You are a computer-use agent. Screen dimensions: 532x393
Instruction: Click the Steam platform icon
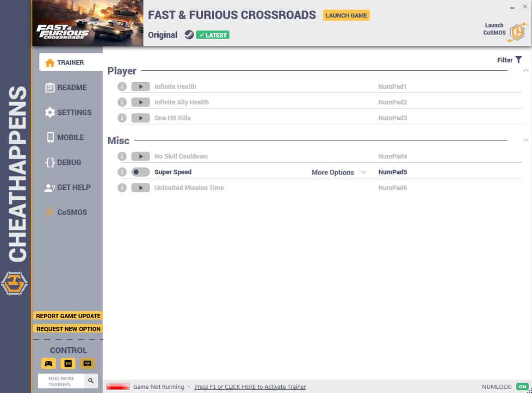(189, 35)
